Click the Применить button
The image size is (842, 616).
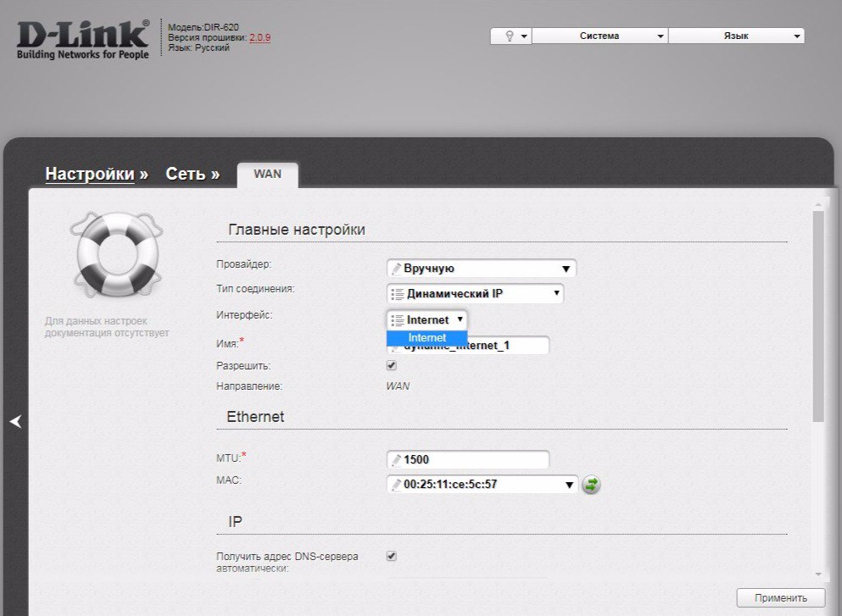point(780,597)
